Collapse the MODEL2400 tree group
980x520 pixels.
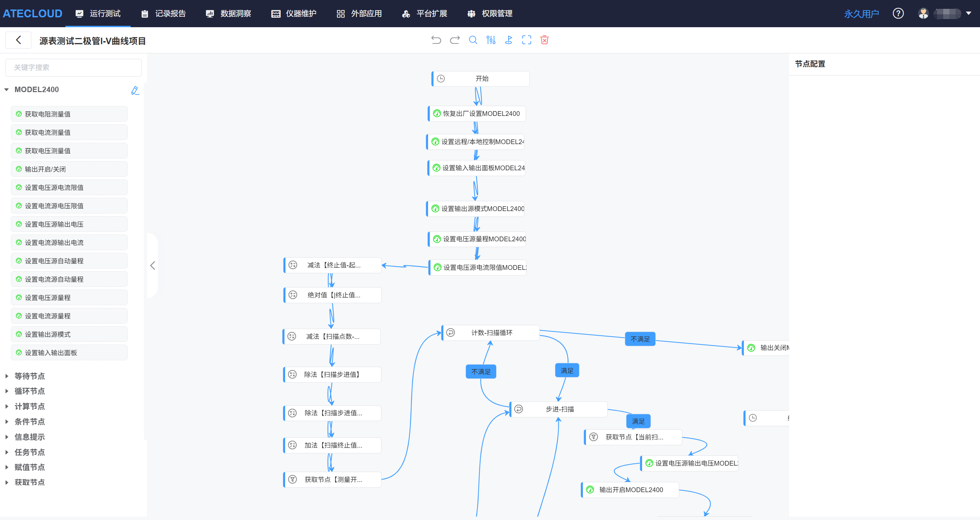[x=6, y=90]
